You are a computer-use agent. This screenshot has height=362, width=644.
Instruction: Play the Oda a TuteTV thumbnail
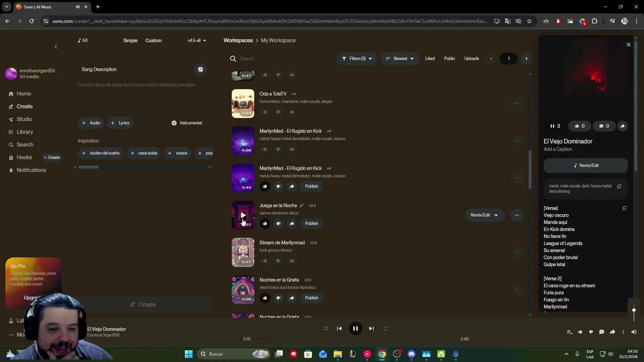243,103
